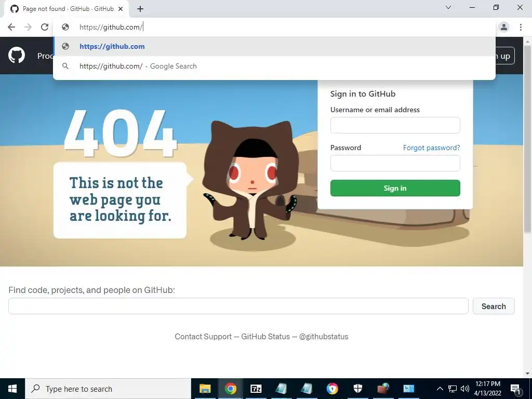Click the scrollbar down arrow
The height and width of the screenshot is (399, 532).
pyautogui.click(x=528, y=374)
